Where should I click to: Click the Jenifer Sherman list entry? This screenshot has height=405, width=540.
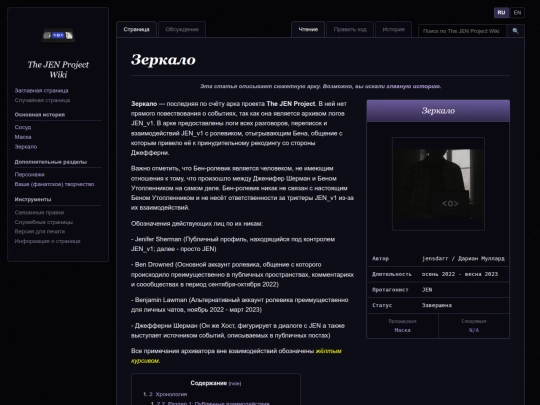(233, 244)
